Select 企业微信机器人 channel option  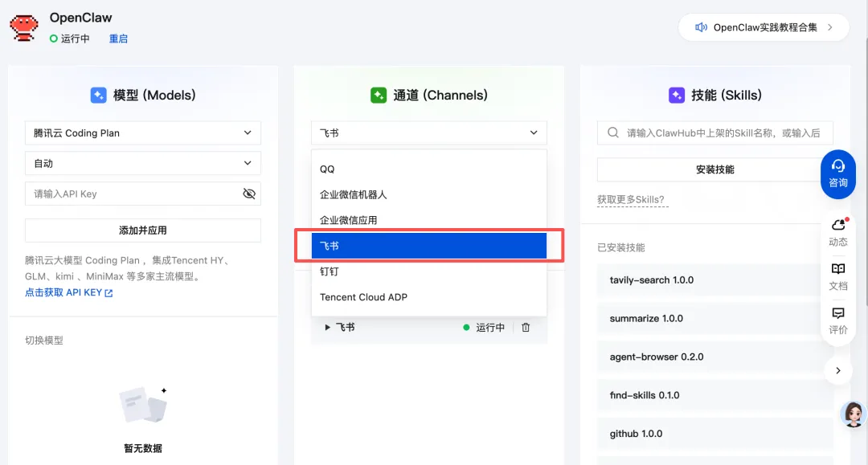point(429,194)
